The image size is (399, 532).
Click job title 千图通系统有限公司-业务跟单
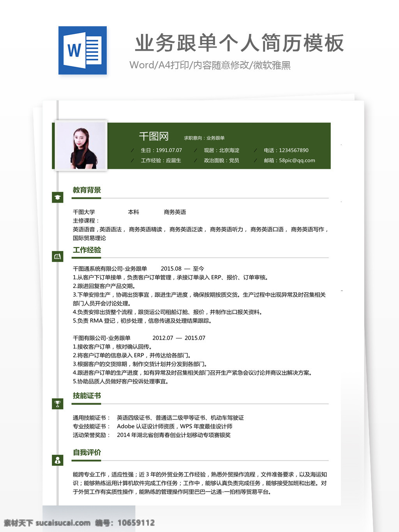[x=110, y=269]
